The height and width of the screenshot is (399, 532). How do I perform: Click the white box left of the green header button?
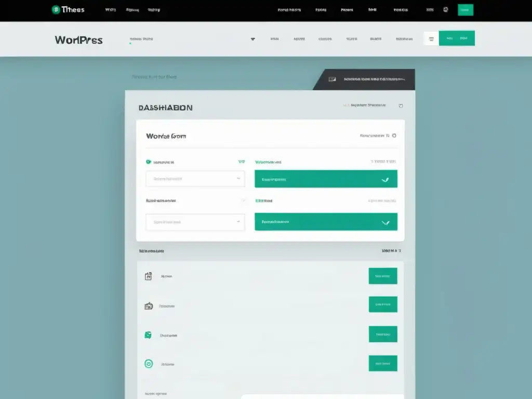coord(431,38)
